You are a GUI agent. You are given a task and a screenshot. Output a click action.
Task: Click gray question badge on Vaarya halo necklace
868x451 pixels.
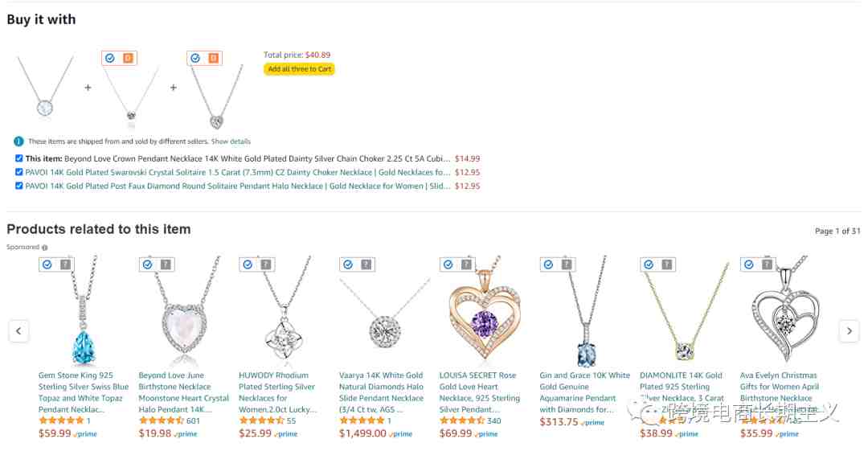tap(366, 264)
